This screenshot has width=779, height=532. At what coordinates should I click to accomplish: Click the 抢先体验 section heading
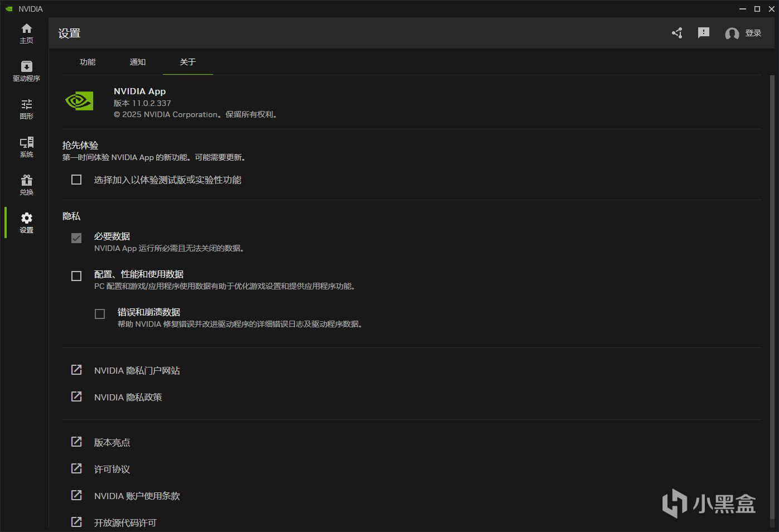point(80,145)
